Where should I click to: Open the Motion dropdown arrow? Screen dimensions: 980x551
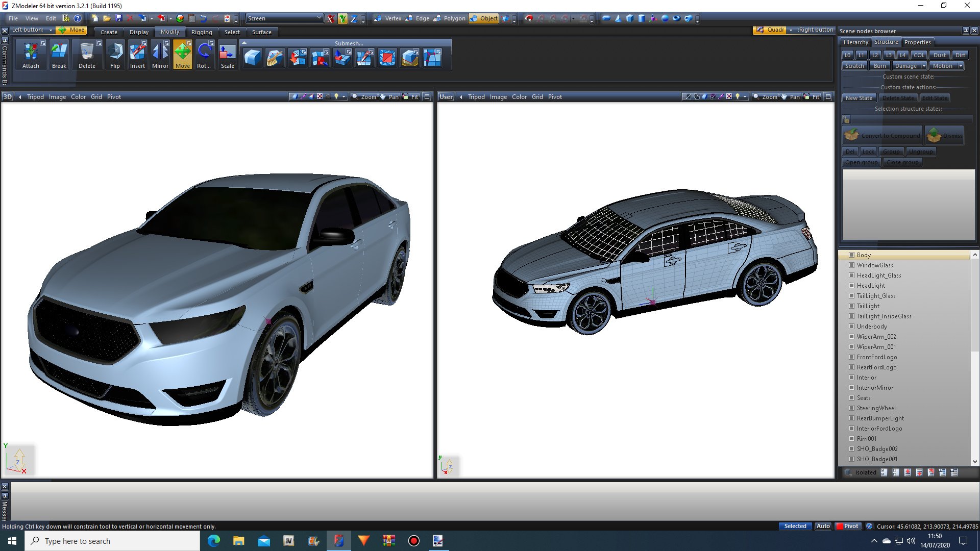point(961,66)
